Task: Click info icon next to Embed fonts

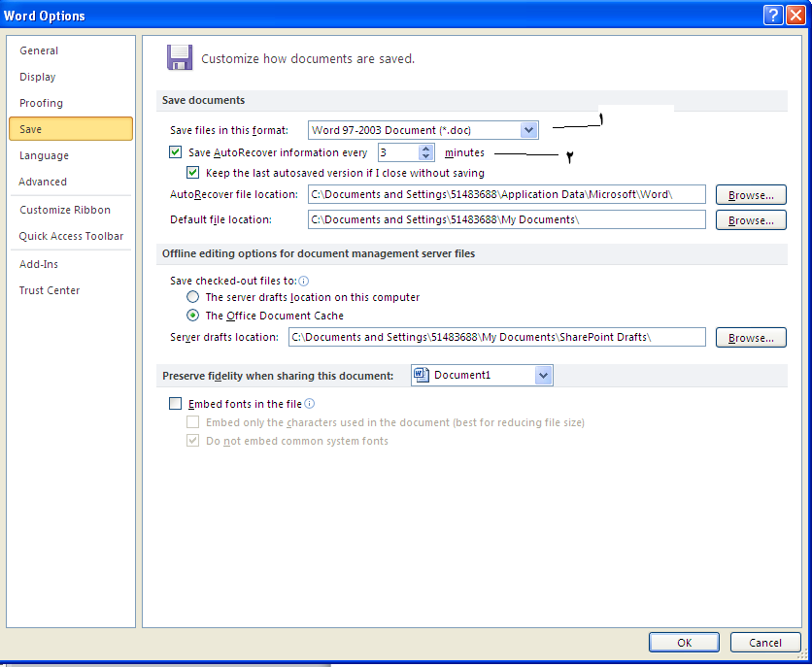Action: 310,404
